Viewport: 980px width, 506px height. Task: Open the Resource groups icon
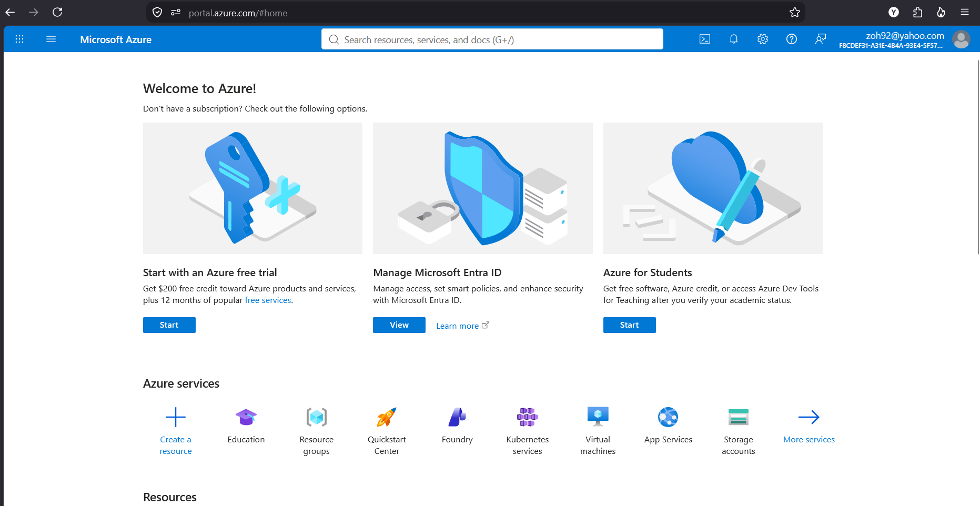[317, 417]
